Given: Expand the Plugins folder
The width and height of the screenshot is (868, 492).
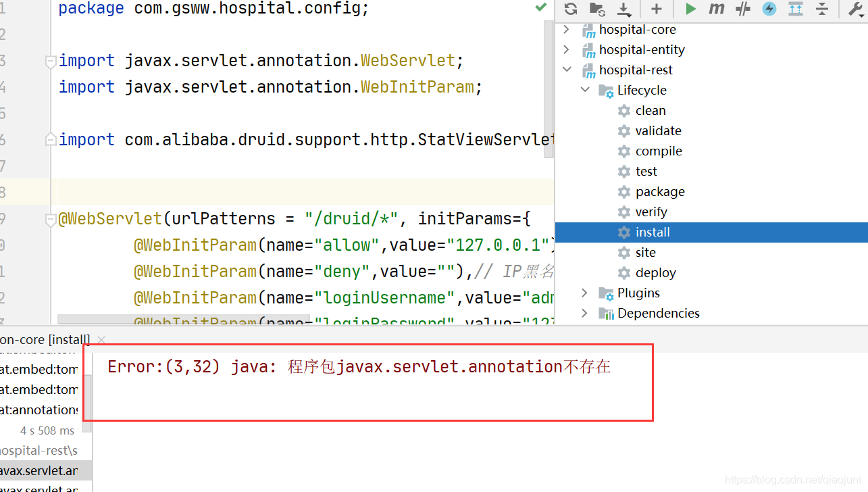Looking at the screenshot, I should pyautogui.click(x=585, y=293).
